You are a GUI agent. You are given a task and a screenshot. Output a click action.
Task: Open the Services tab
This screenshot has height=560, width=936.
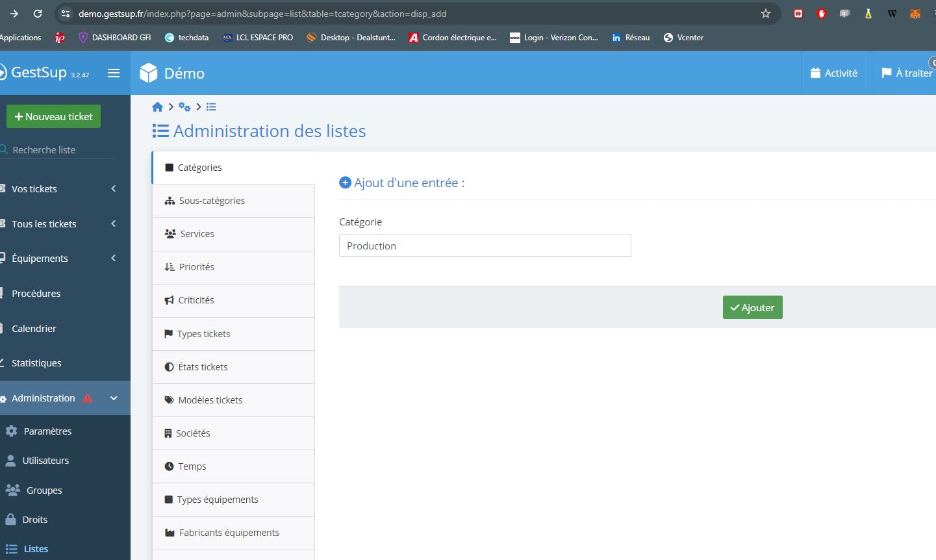pos(234,234)
